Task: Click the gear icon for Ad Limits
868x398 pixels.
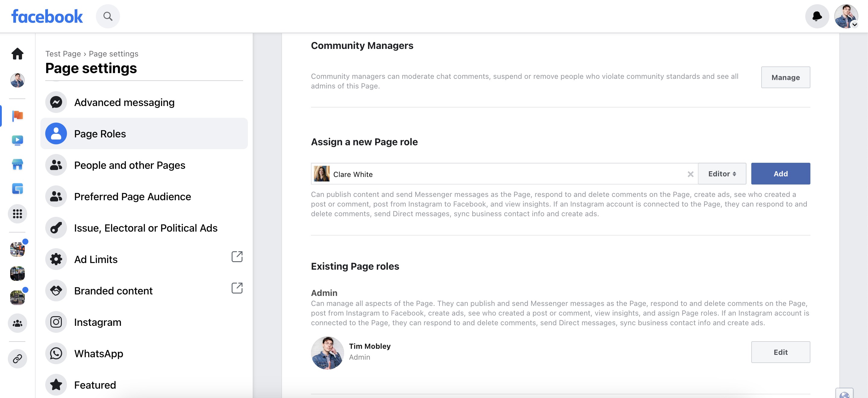Action: (x=56, y=259)
